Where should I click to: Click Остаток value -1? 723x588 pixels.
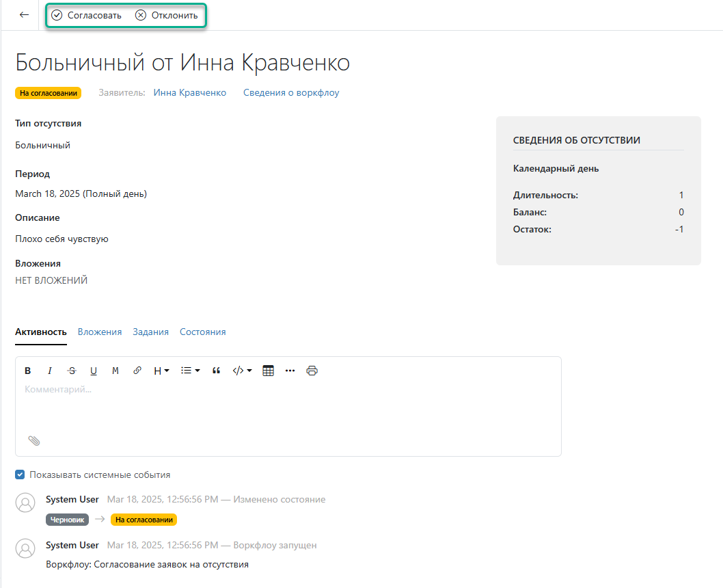[x=679, y=229]
